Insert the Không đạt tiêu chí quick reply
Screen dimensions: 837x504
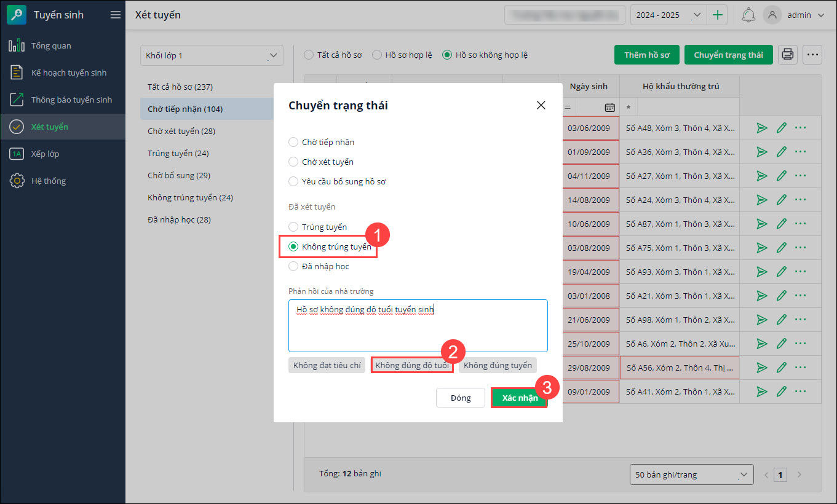[x=327, y=365]
